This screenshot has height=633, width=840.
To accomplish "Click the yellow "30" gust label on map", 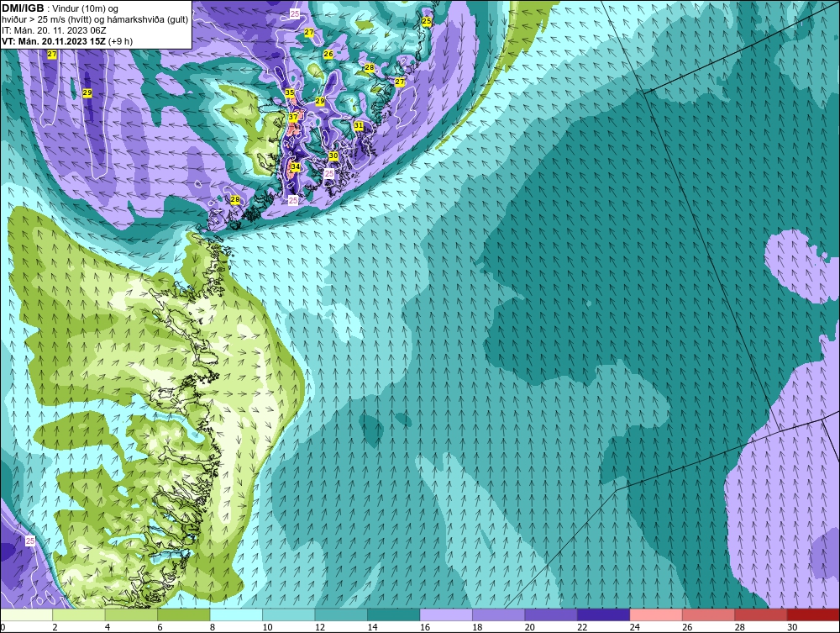I will pyautogui.click(x=333, y=156).
